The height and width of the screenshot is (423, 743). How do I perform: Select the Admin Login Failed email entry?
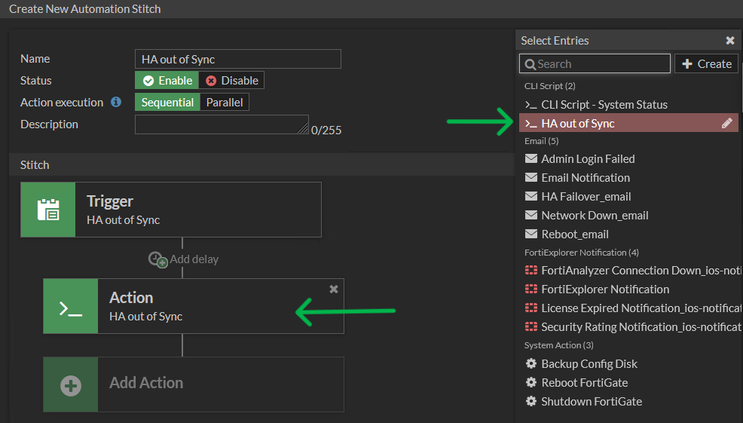pyautogui.click(x=588, y=159)
